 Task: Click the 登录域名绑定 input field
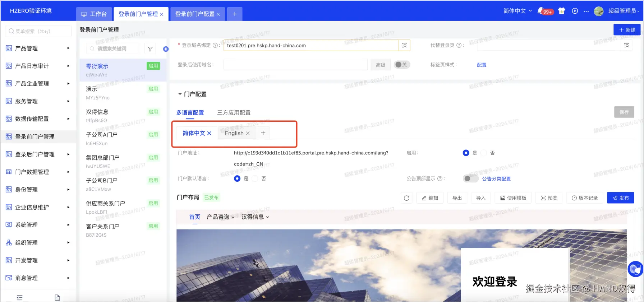[311, 45]
